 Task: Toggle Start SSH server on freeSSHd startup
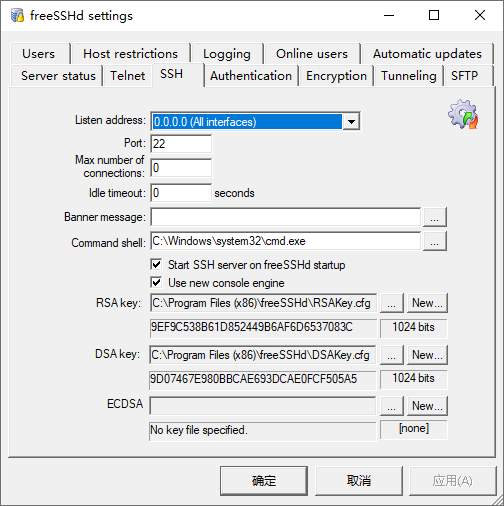tap(156, 265)
